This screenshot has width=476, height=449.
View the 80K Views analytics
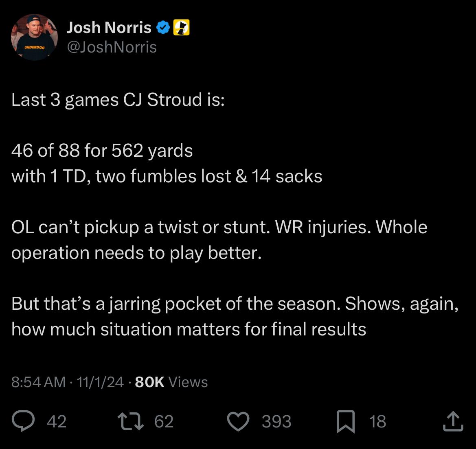(x=171, y=382)
